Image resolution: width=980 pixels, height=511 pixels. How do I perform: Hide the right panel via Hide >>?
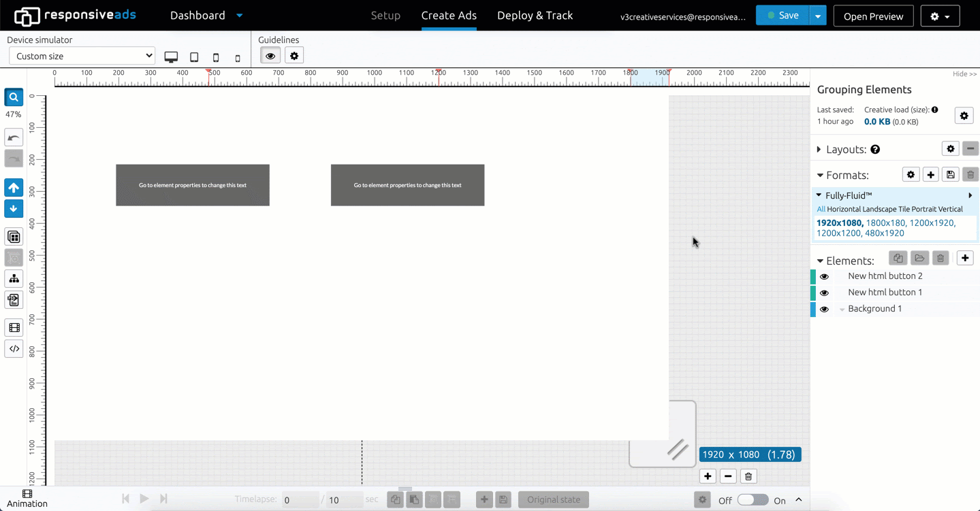964,73
